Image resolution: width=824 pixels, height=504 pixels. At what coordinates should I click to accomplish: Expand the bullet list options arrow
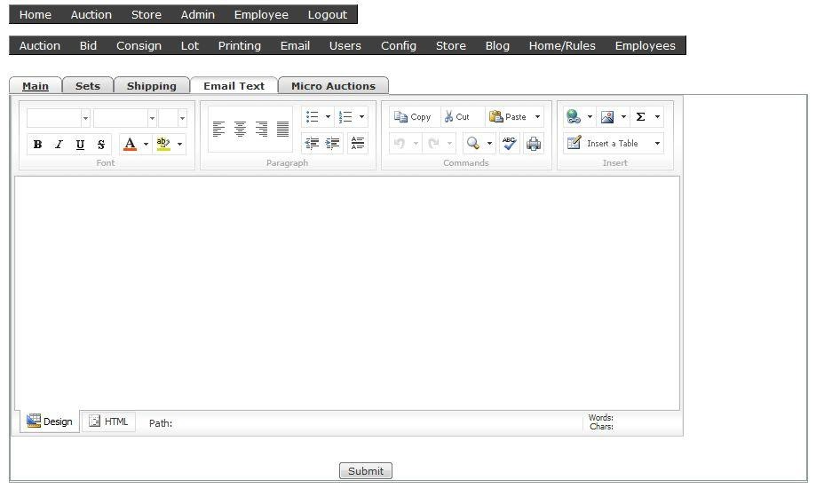328,116
